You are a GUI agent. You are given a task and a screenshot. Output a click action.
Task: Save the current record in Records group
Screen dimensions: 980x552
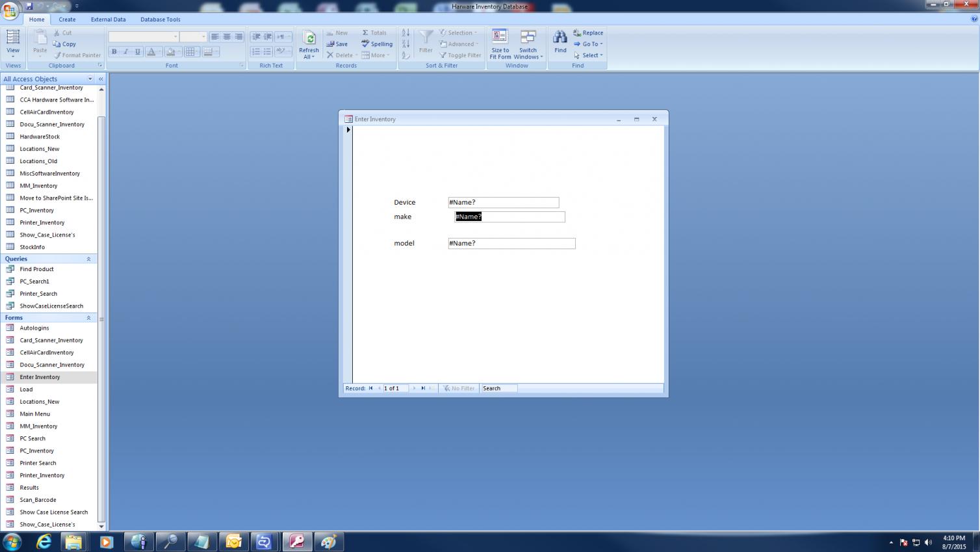pos(337,44)
